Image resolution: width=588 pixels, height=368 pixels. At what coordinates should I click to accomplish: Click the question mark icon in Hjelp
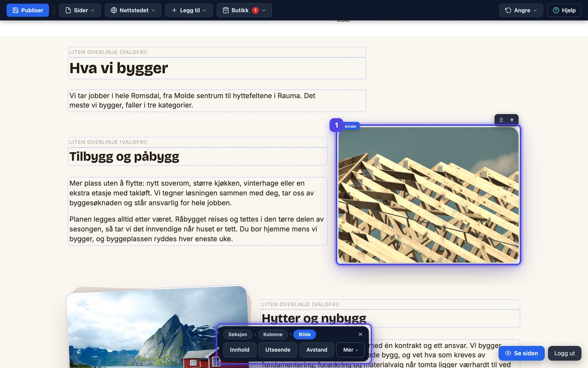point(556,10)
